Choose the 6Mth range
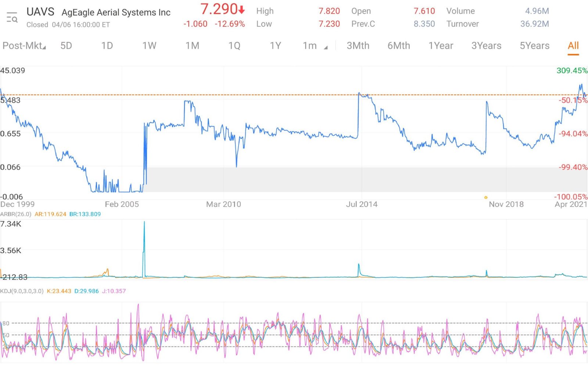The width and height of the screenshot is (588, 367). coord(399,46)
